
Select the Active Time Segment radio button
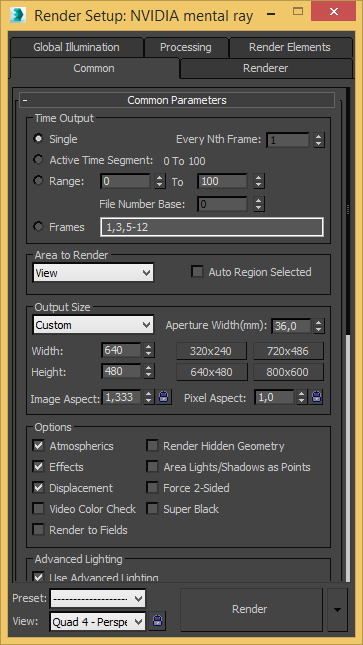point(38,160)
